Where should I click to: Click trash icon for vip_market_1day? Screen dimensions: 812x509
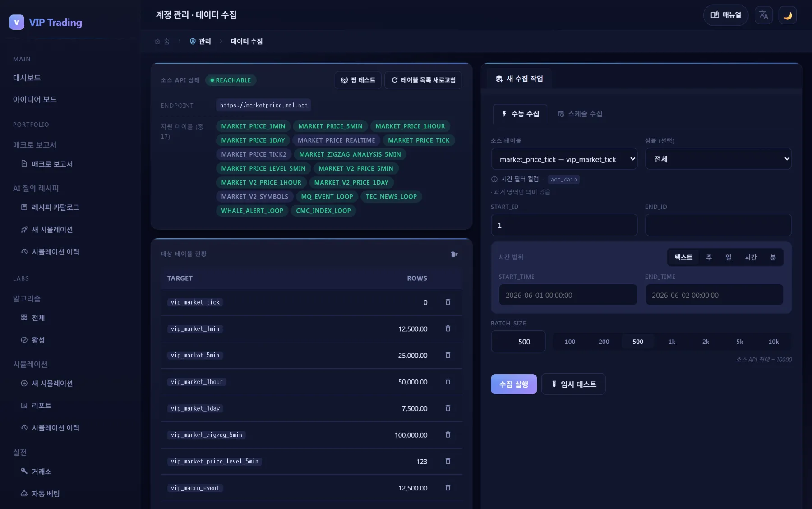448,408
